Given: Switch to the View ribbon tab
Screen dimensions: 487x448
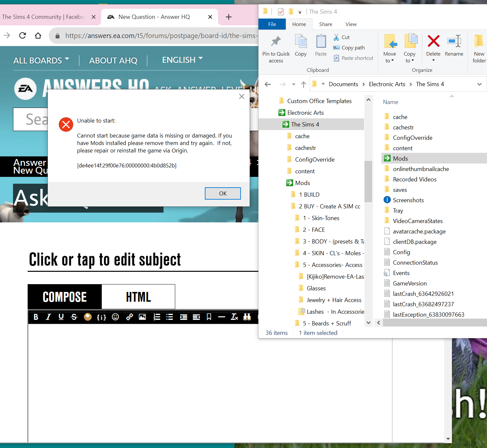Looking at the screenshot, I should point(351,24).
